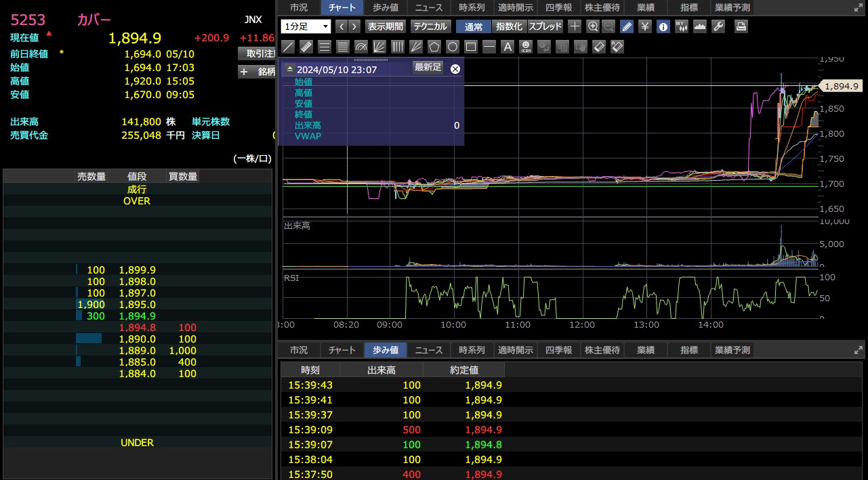Switch lower panel to チャート tab
The image size is (868, 480).
click(x=342, y=350)
